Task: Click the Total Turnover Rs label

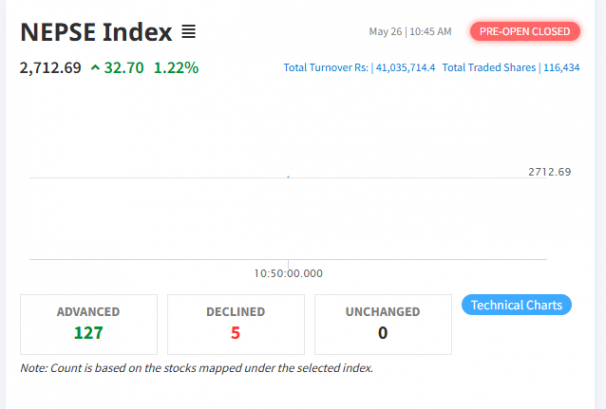Action: [326, 68]
